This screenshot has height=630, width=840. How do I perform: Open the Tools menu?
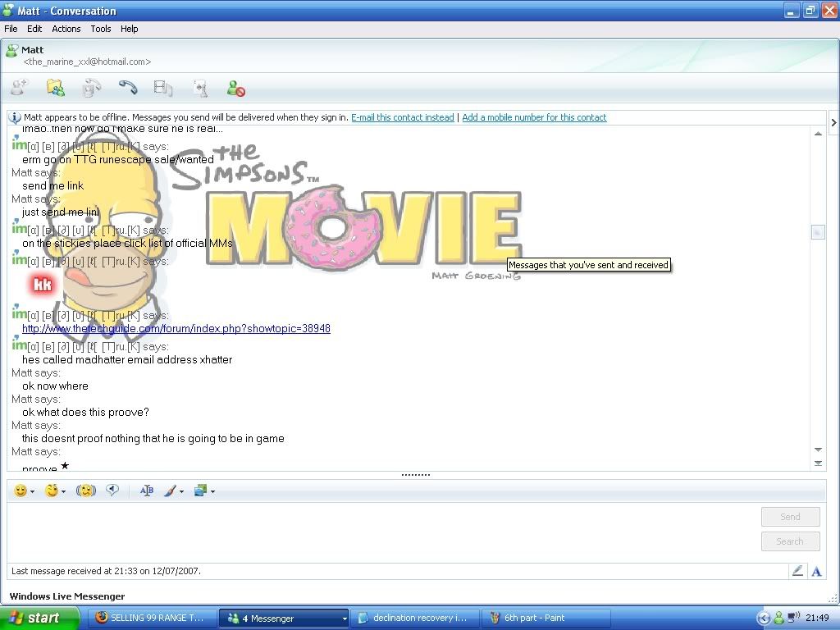pyautogui.click(x=101, y=29)
